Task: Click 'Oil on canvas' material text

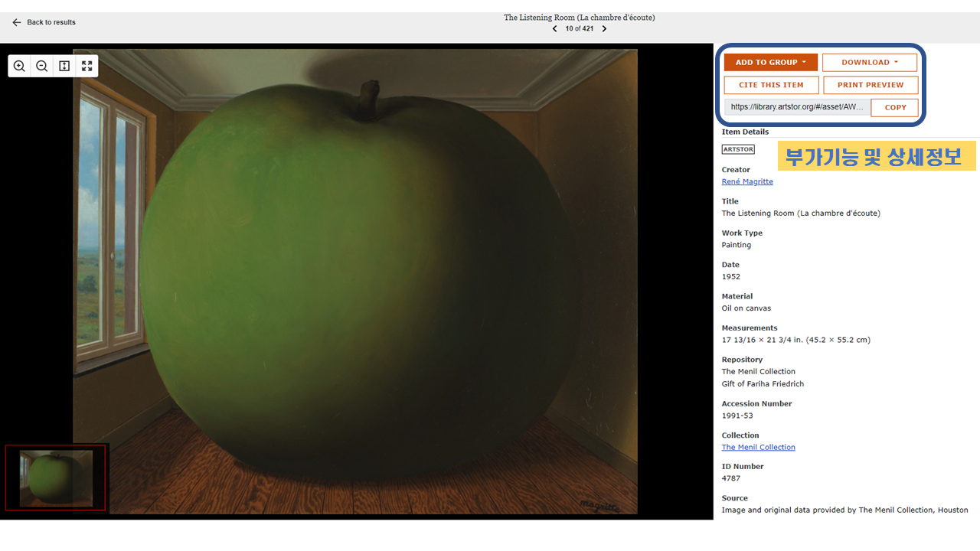Action: tap(746, 308)
